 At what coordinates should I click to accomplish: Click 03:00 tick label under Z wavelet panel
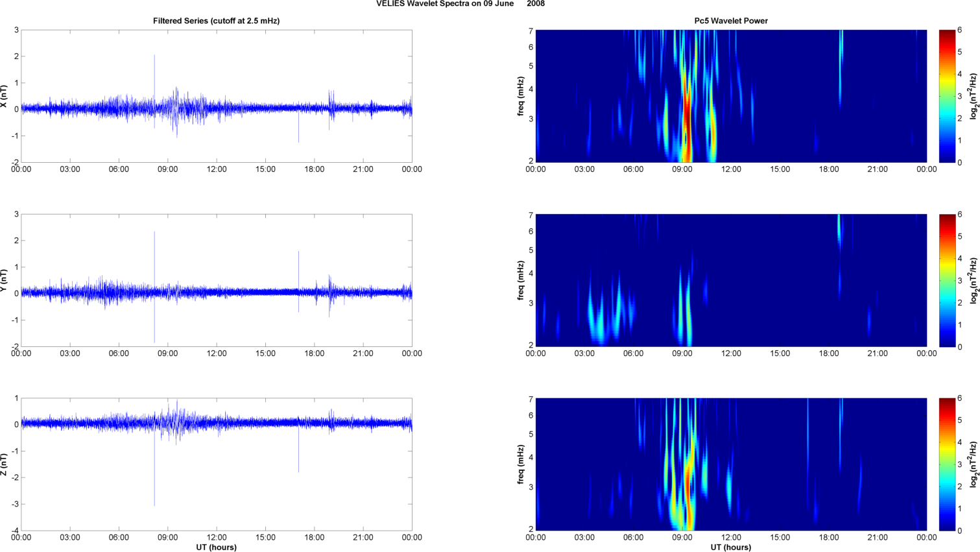click(584, 538)
